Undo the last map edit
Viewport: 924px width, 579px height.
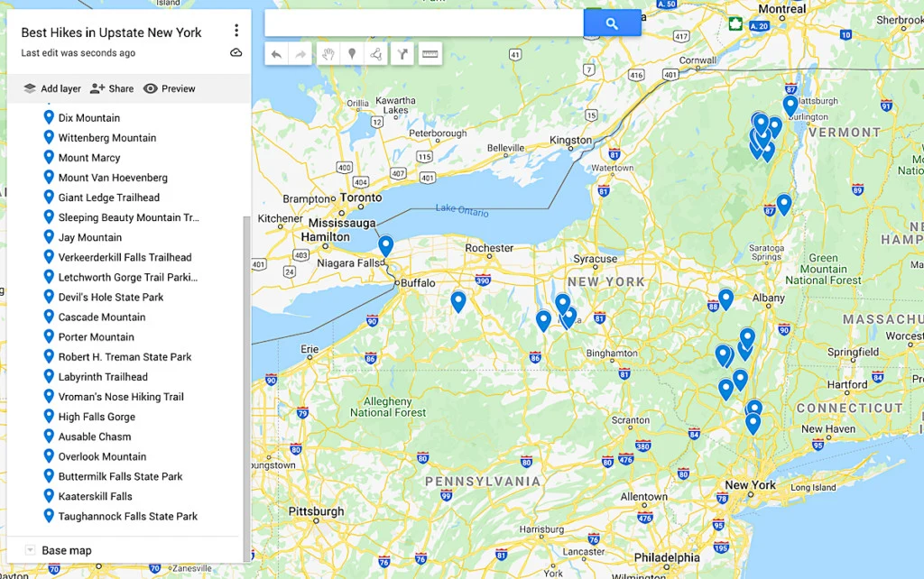(276, 54)
